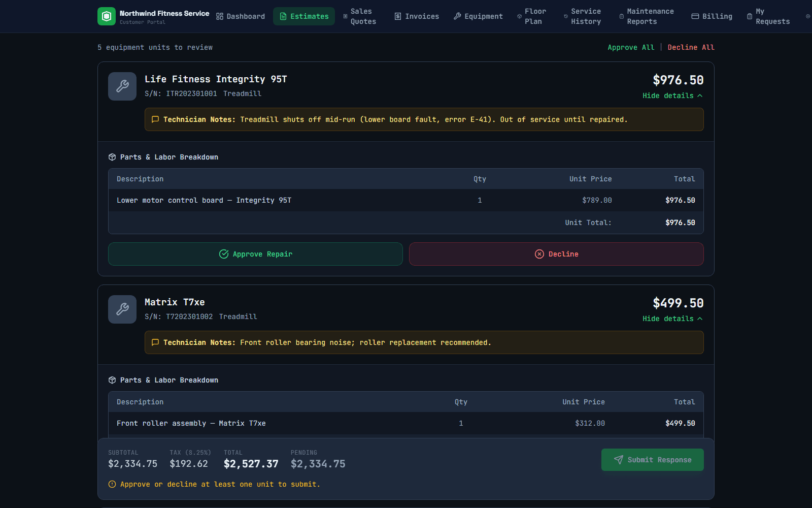Open the Dashboard page
This screenshot has width=812, height=508.
tap(241, 16)
